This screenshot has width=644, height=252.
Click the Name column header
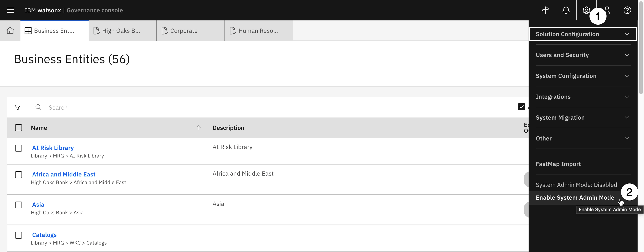click(39, 128)
